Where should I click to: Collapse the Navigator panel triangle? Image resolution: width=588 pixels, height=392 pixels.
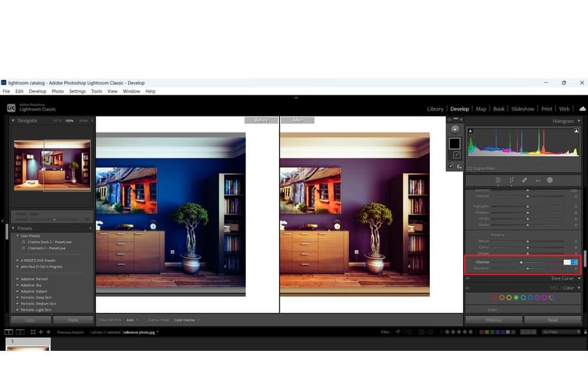[x=13, y=120]
